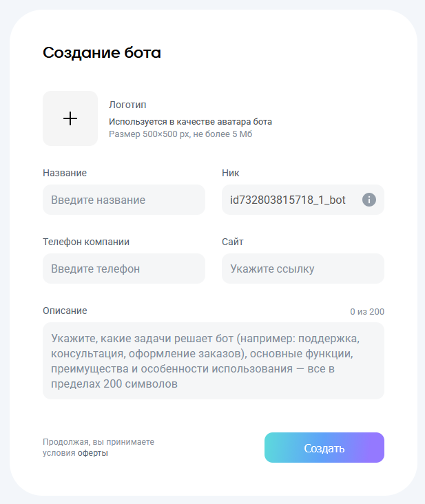The image size is (425, 504).
Task: Click the plus icon to upload logo
Action: coord(70,118)
